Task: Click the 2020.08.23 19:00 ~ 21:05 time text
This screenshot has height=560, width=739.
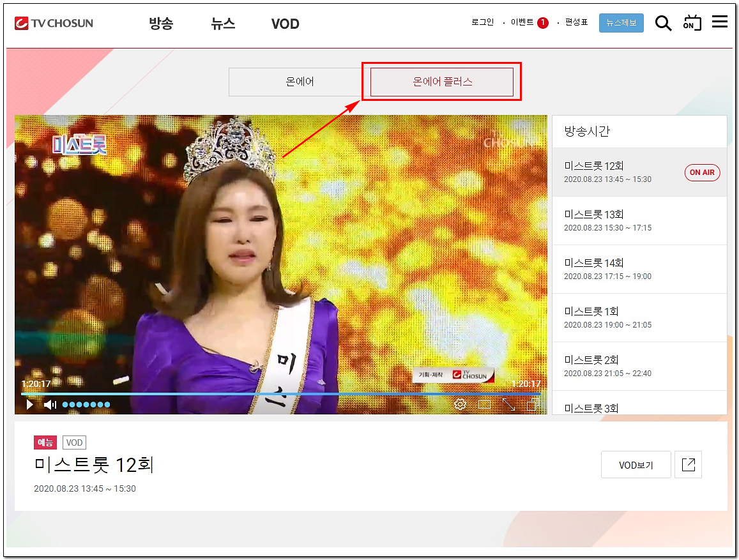Action: (x=607, y=325)
